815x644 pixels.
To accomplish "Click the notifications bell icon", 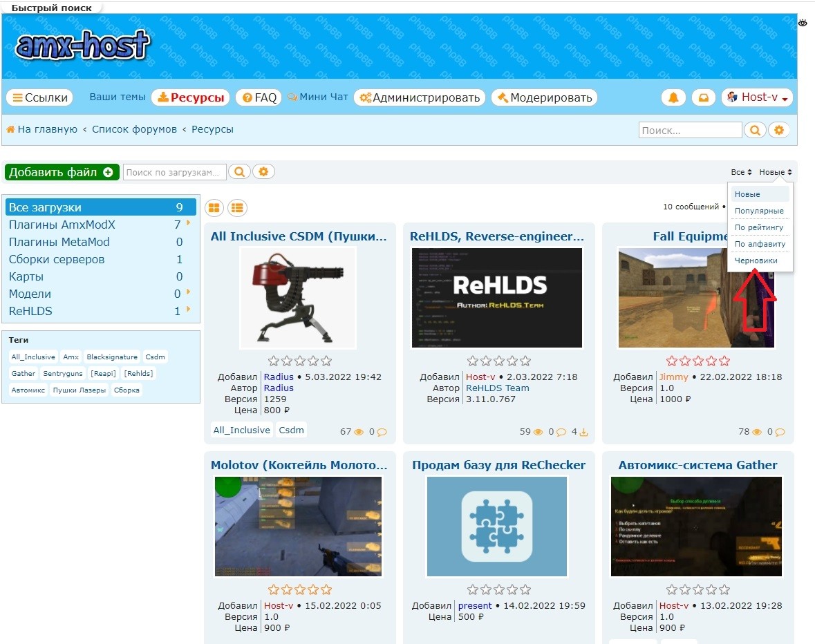I will coord(674,98).
